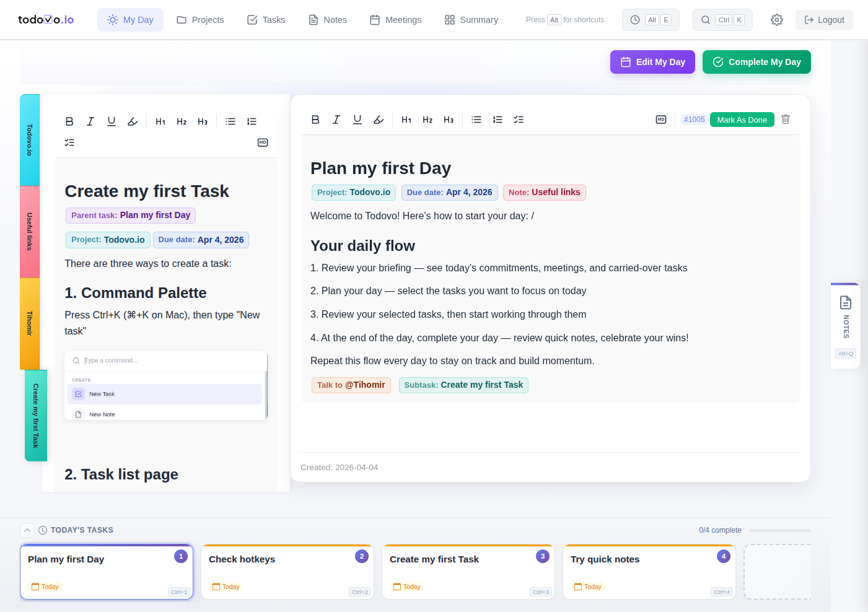868x612 pixels.
Task: Log out of Todovo
Action: click(x=824, y=20)
